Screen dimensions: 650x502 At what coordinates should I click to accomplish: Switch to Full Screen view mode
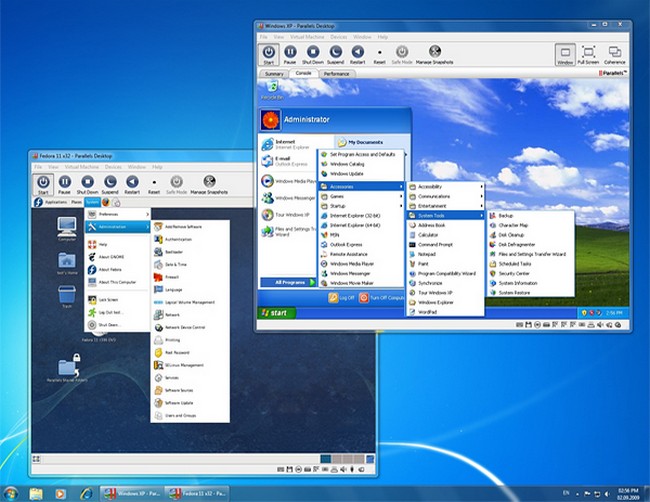coord(588,52)
